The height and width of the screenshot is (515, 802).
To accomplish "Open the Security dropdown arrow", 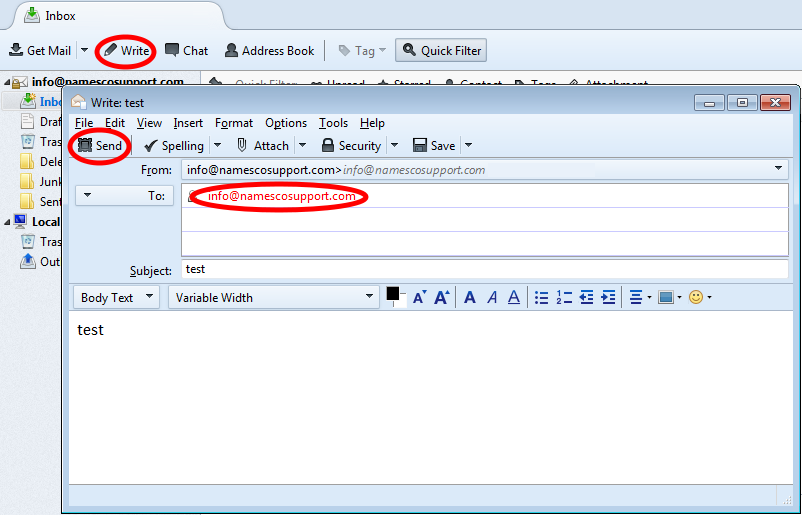I will click(x=394, y=145).
